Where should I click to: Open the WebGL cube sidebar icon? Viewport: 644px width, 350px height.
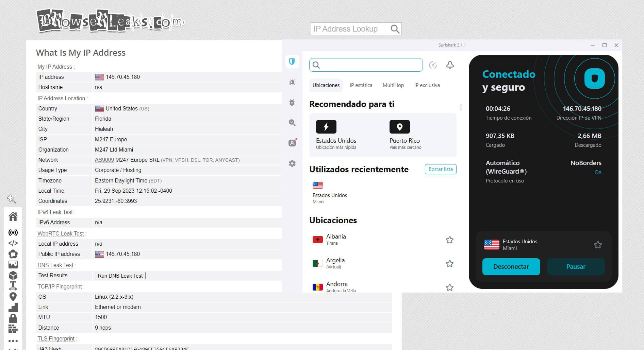(13, 275)
